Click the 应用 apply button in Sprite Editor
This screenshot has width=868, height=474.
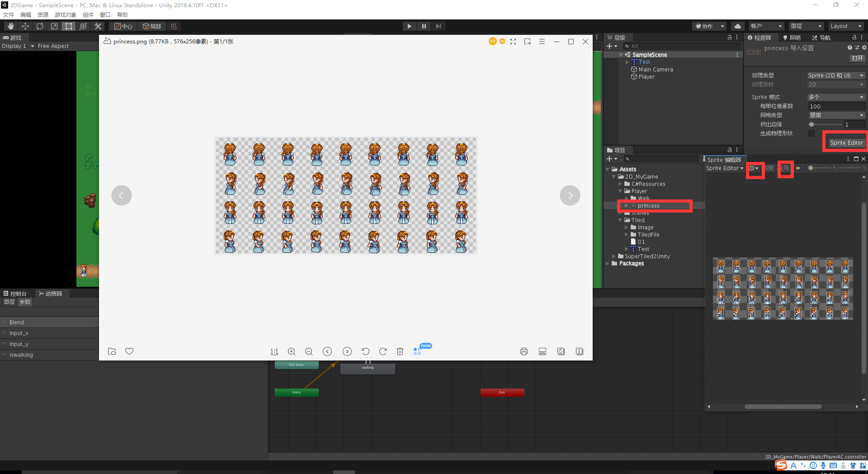pyautogui.click(x=785, y=168)
